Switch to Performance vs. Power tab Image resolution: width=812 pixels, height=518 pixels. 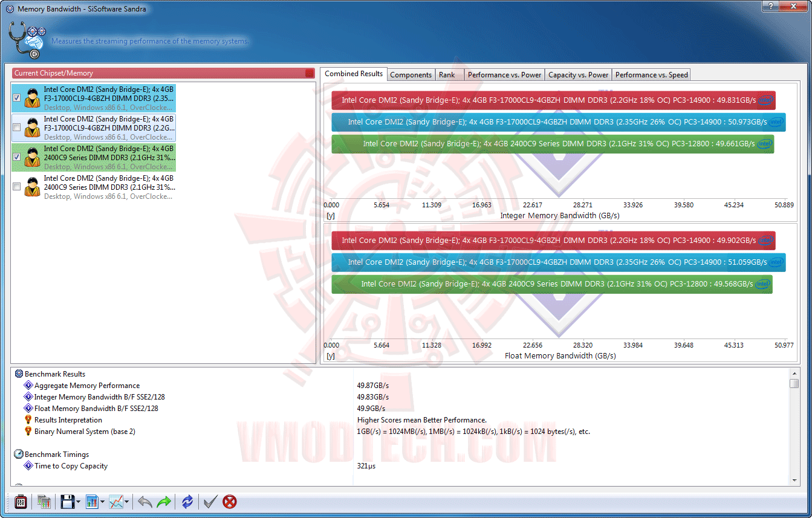[x=505, y=75]
